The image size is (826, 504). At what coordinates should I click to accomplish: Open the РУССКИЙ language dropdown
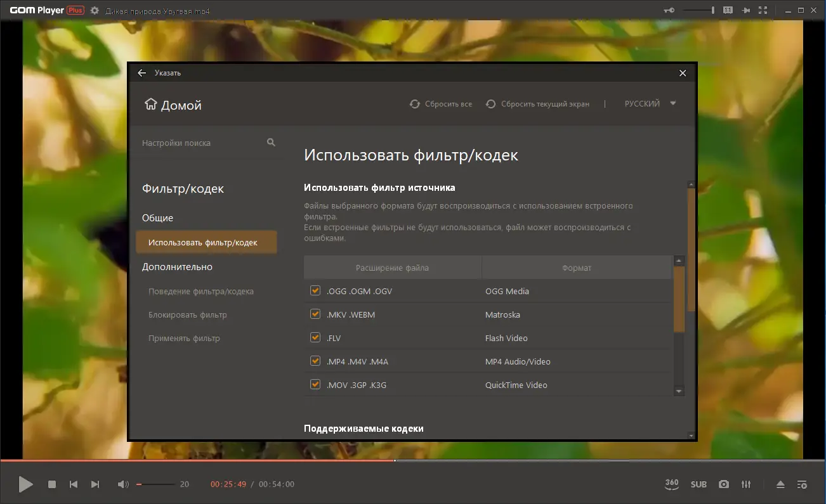pyautogui.click(x=646, y=103)
